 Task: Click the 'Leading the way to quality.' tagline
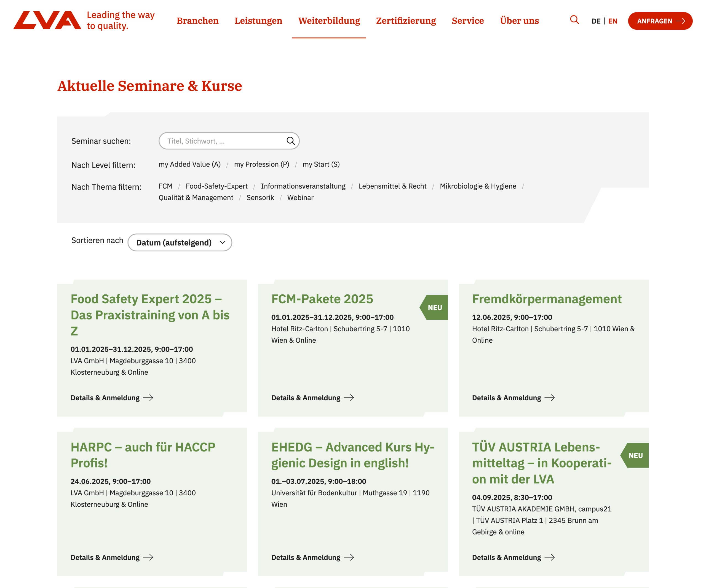(121, 20)
